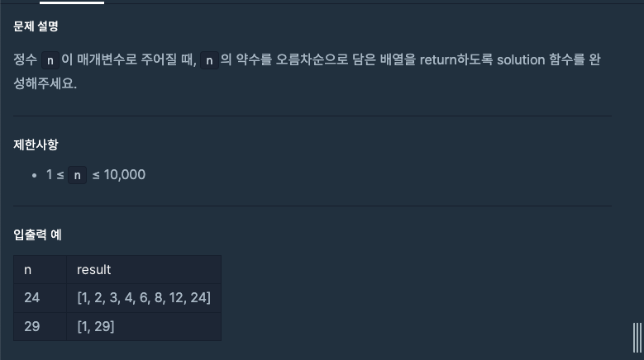Click the white active tab underline at top
The image size is (644, 360).
click(x=72, y=2)
